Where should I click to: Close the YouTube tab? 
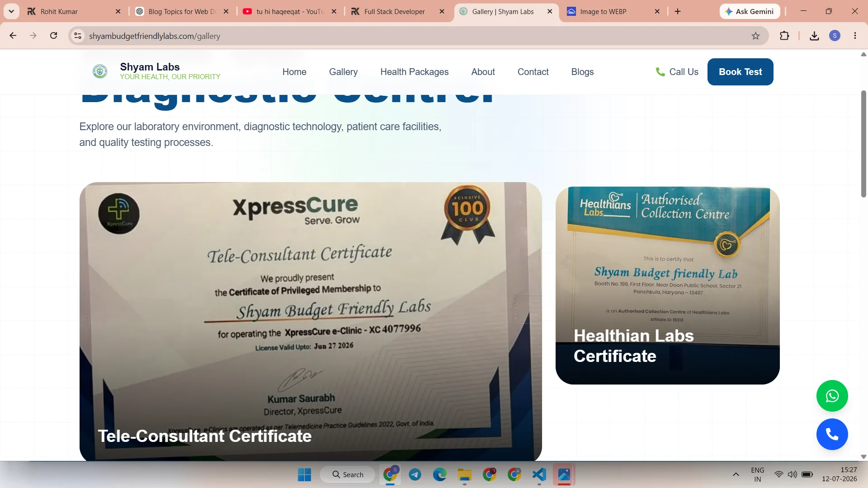334,11
